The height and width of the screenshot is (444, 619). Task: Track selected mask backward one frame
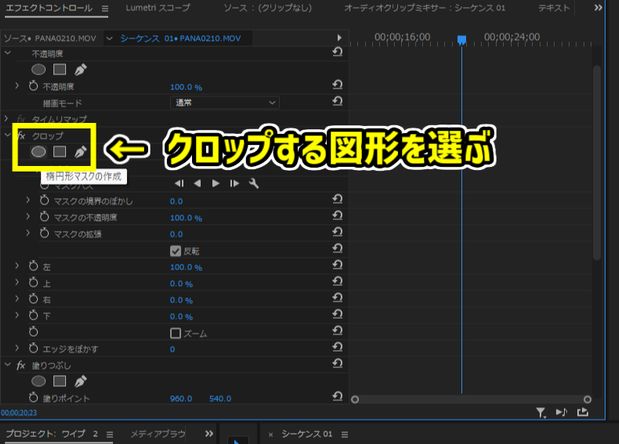pyautogui.click(x=179, y=184)
